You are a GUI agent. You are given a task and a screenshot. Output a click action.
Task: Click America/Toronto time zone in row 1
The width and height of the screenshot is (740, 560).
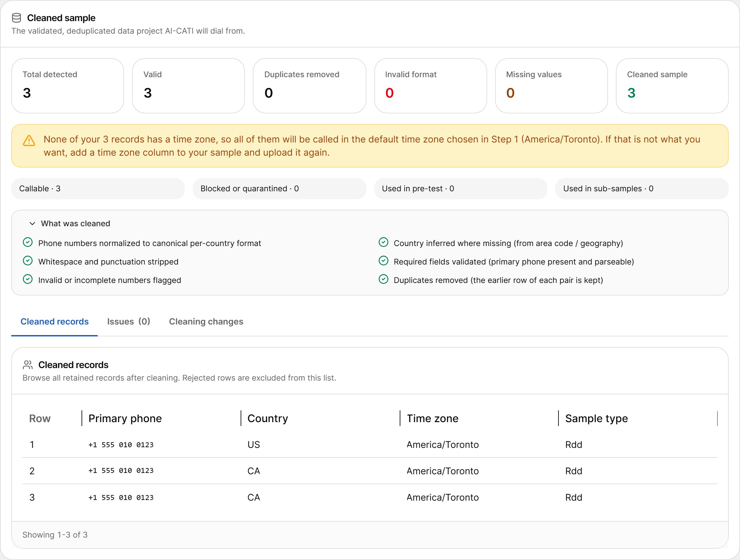click(x=443, y=445)
